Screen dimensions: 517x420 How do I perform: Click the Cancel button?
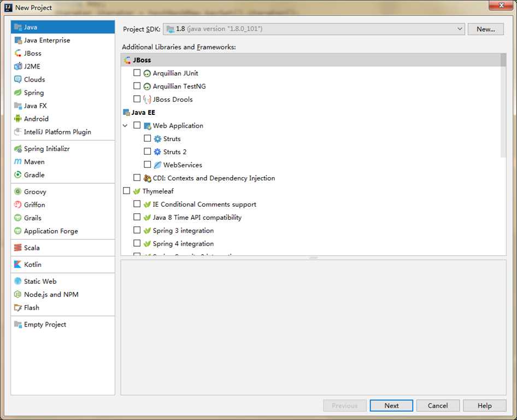pyautogui.click(x=438, y=406)
